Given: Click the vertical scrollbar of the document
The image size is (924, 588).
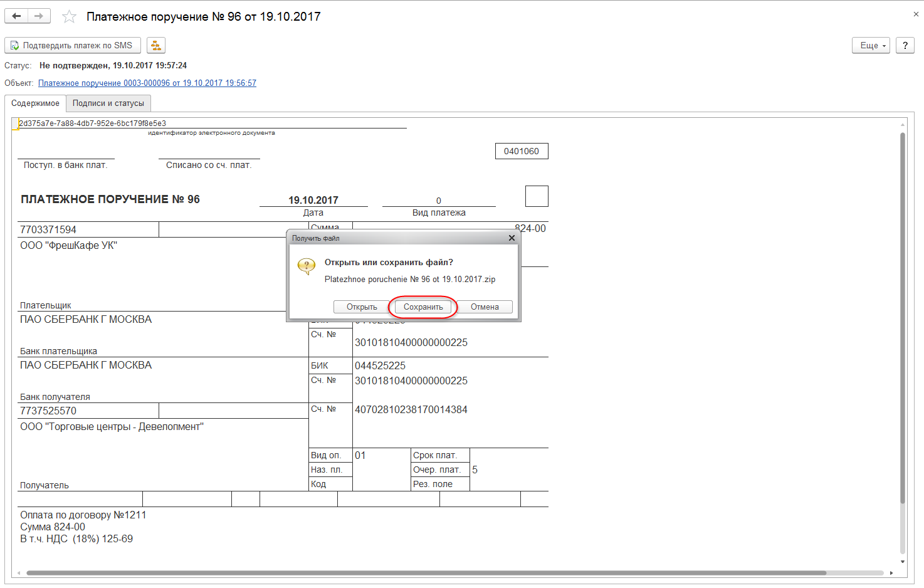Looking at the screenshot, I should pos(903,313).
